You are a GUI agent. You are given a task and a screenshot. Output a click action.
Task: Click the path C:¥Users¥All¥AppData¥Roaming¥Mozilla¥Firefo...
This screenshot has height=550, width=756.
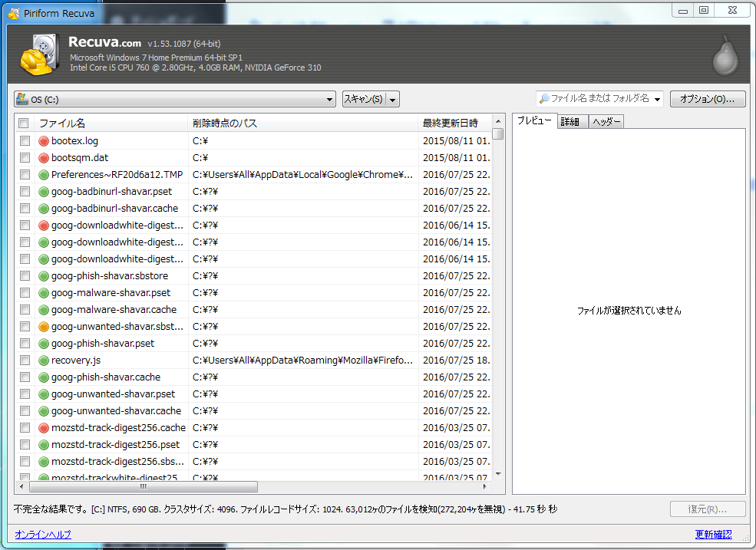point(303,360)
